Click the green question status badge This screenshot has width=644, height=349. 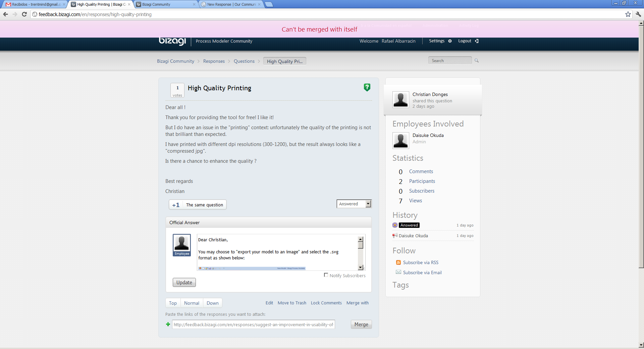[367, 88]
